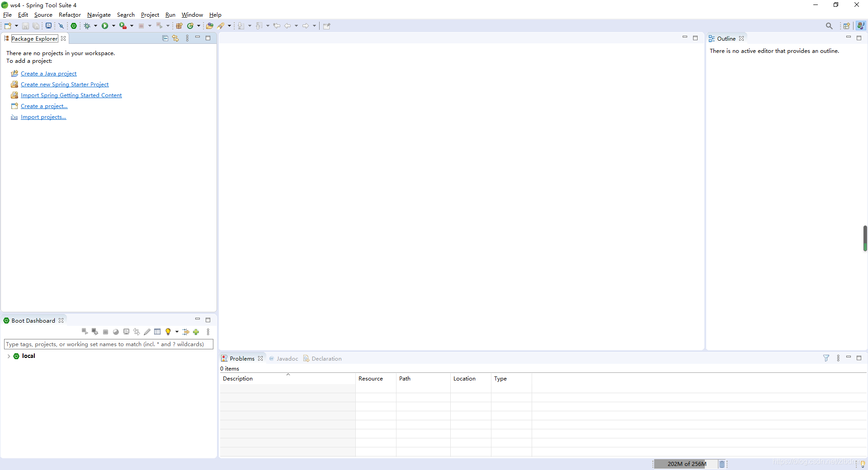Expand the local node in Boot Dashboard
The width and height of the screenshot is (868, 470).
tap(9, 356)
